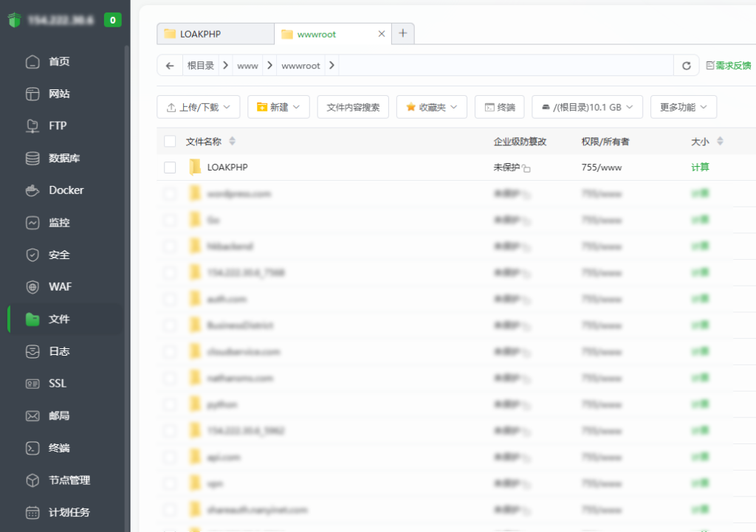Click the 文件内容搜索 button
Viewport: 756px width, 532px height.
(353, 107)
